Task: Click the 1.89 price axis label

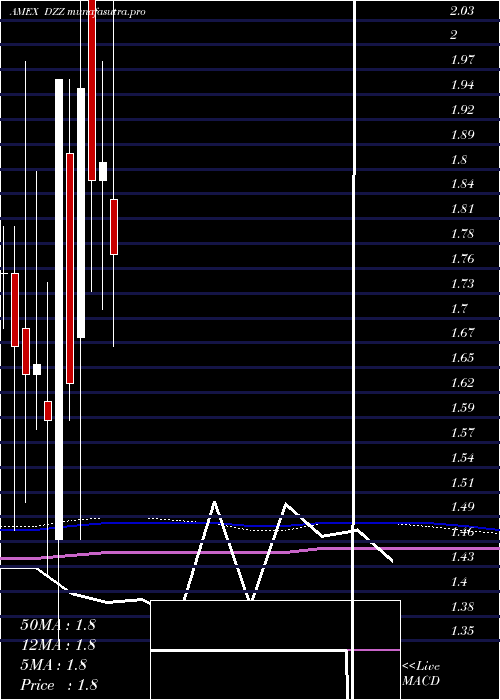Action: click(462, 135)
